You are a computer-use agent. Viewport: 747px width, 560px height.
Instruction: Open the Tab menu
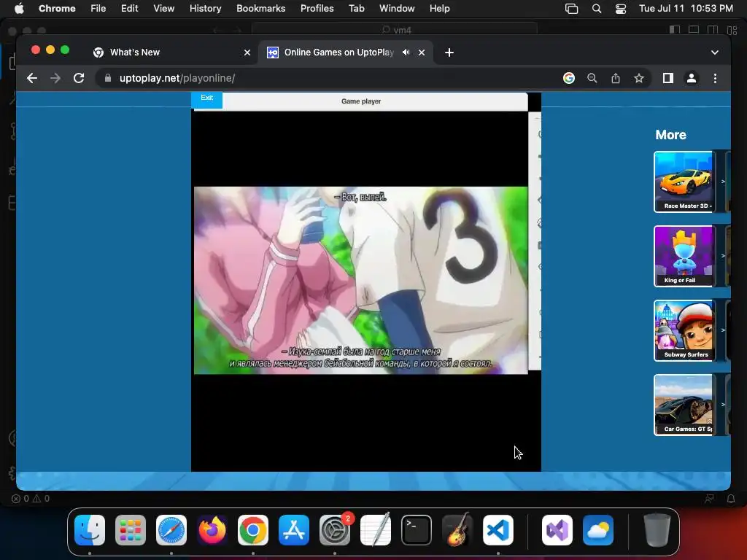(356, 9)
